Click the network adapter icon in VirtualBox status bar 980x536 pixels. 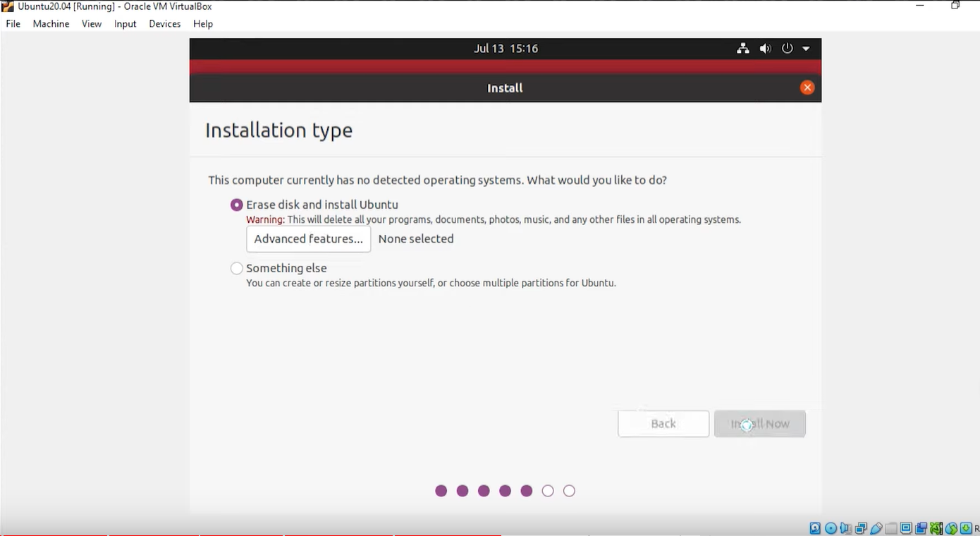(x=861, y=528)
